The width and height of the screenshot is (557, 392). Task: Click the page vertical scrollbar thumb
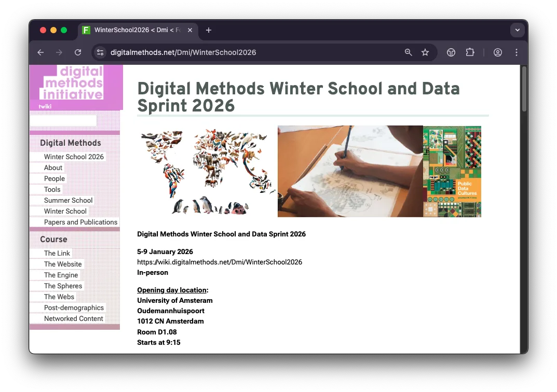click(x=524, y=89)
